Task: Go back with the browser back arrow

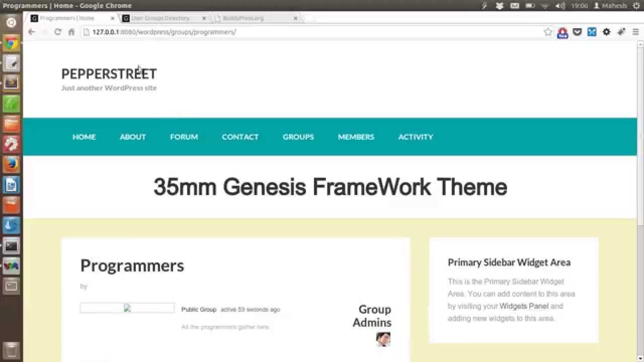Action: click(31, 32)
